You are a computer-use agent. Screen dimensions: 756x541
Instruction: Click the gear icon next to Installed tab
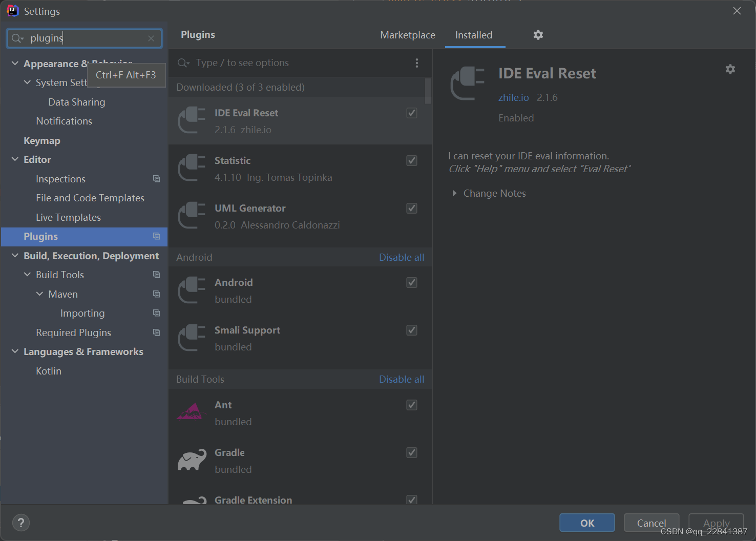[538, 35]
